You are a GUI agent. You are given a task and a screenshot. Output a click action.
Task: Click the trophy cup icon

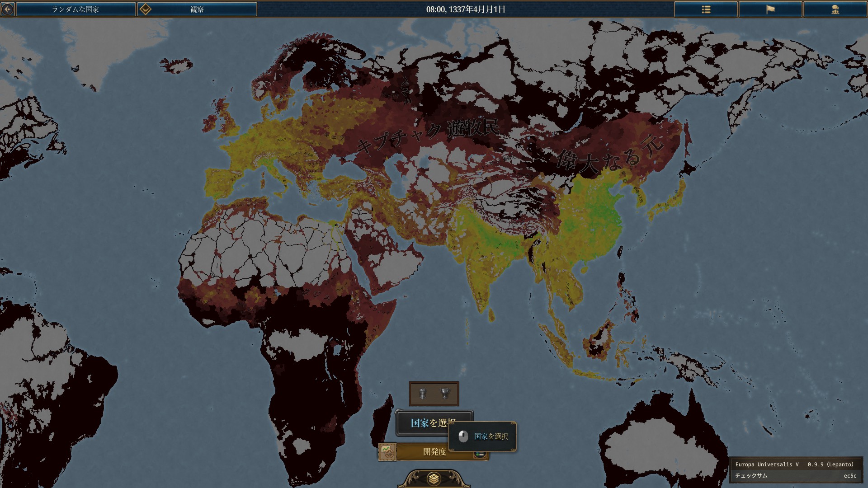pyautogui.click(x=445, y=394)
